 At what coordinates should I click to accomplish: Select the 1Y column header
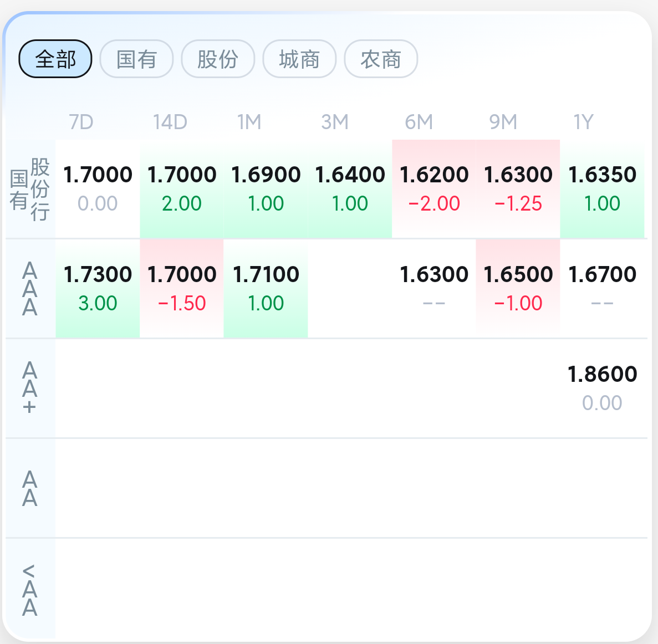(x=583, y=122)
